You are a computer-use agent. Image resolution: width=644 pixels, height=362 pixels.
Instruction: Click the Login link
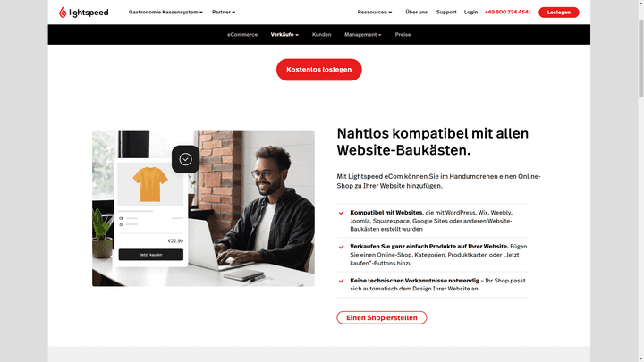tap(470, 12)
